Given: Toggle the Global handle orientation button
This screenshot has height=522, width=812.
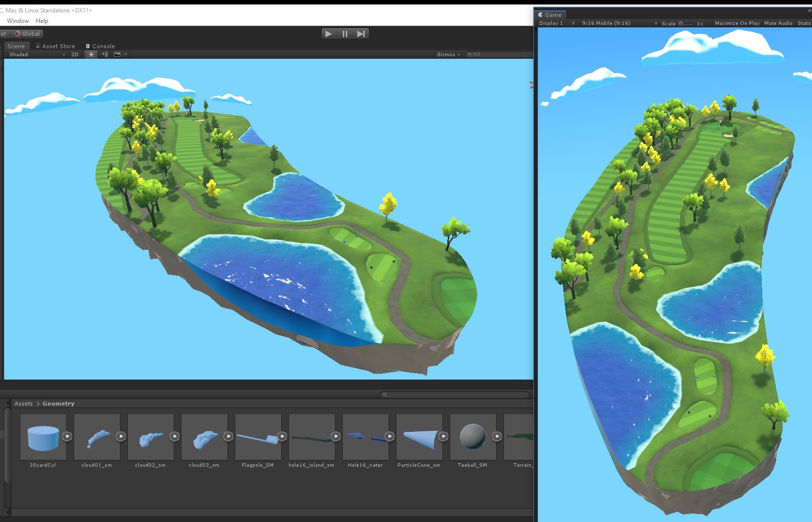Looking at the screenshot, I should [x=27, y=34].
